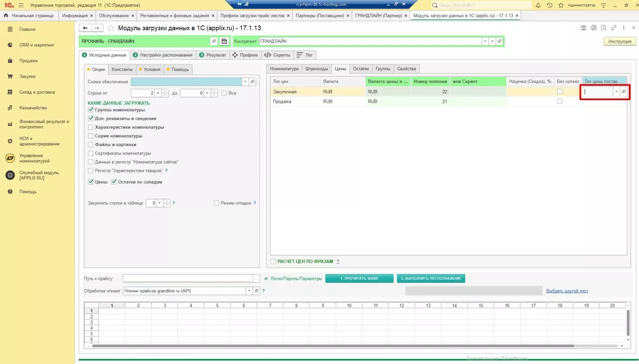
Task: Open history clock icon in title bar
Action: (550, 5)
